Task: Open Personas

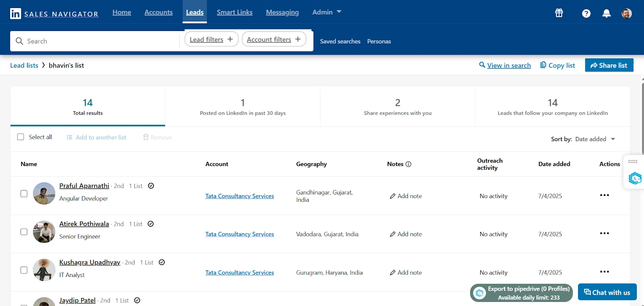Action: [x=379, y=41]
